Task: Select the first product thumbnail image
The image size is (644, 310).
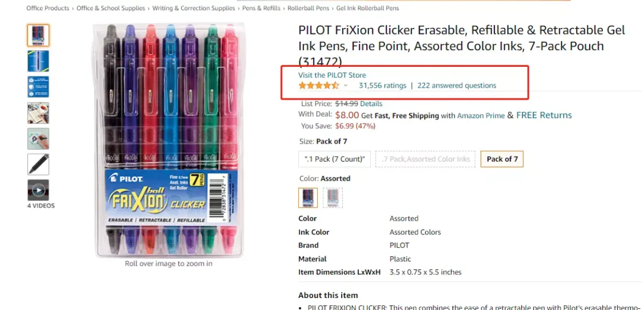Action: [x=38, y=35]
